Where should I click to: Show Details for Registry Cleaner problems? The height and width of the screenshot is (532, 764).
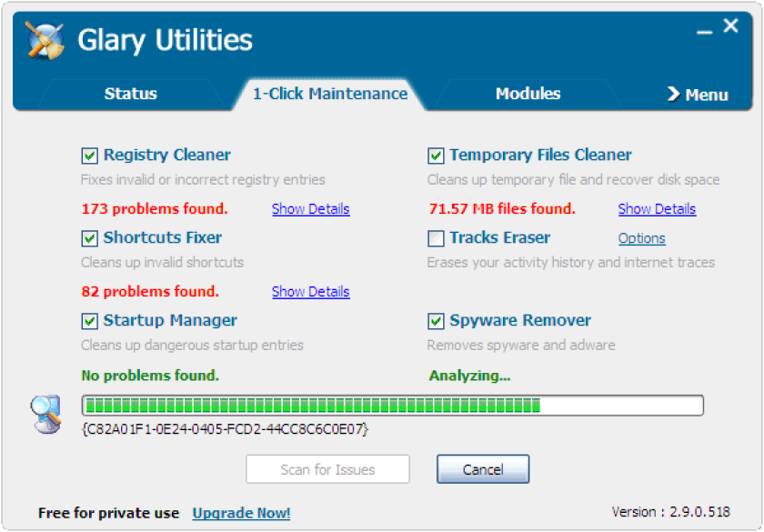(311, 209)
